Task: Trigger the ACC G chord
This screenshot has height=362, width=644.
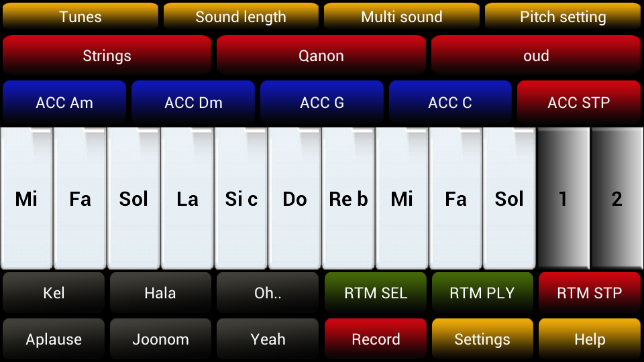Action: pyautogui.click(x=322, y=103)
